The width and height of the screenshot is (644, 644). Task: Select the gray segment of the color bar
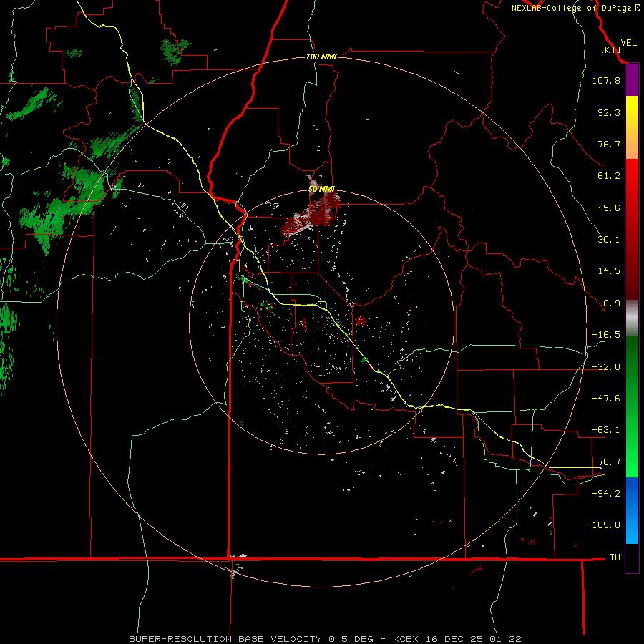tap(632, 319)
